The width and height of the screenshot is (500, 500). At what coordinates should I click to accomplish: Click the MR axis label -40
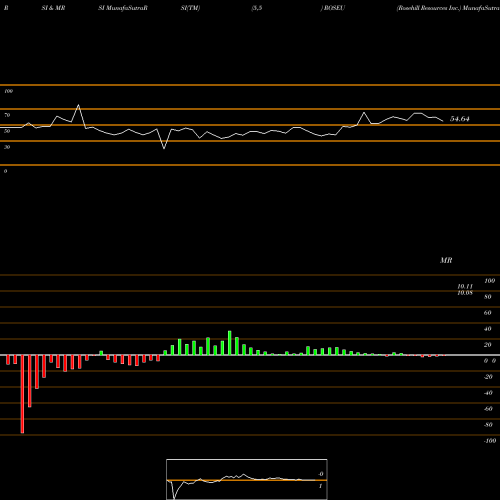point(488,393)
